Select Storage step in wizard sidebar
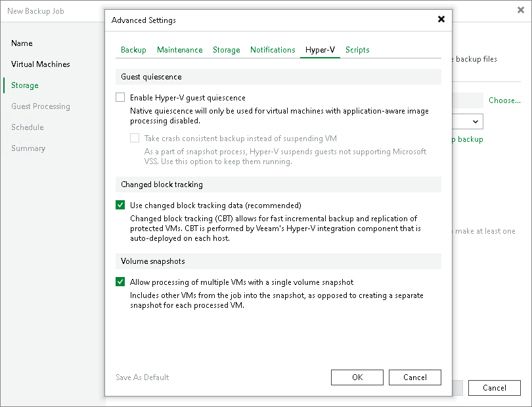532x407 pixels. 25,85
